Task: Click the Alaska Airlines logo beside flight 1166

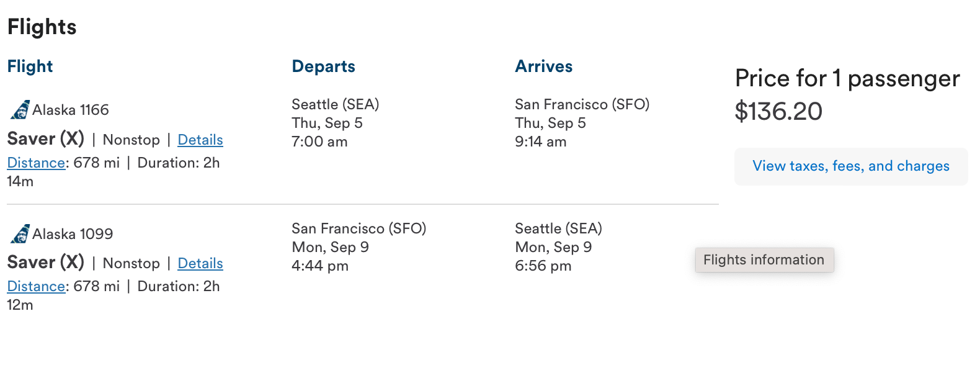Action: [x=20, y=110]
